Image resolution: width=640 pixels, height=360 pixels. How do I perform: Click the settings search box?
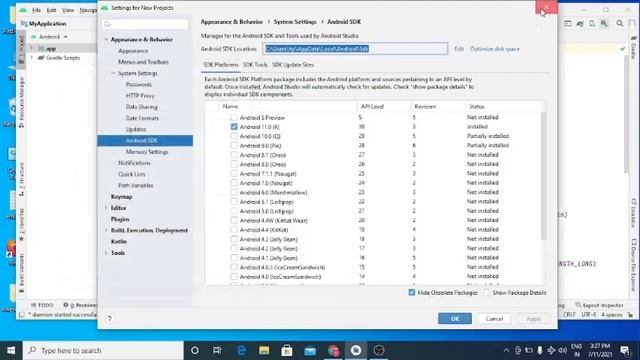[145, 24]
